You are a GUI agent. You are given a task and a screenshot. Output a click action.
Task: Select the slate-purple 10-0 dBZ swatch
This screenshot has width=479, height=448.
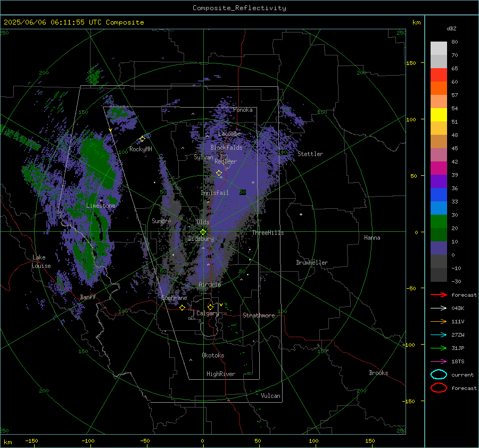click(x=439, y=248)
